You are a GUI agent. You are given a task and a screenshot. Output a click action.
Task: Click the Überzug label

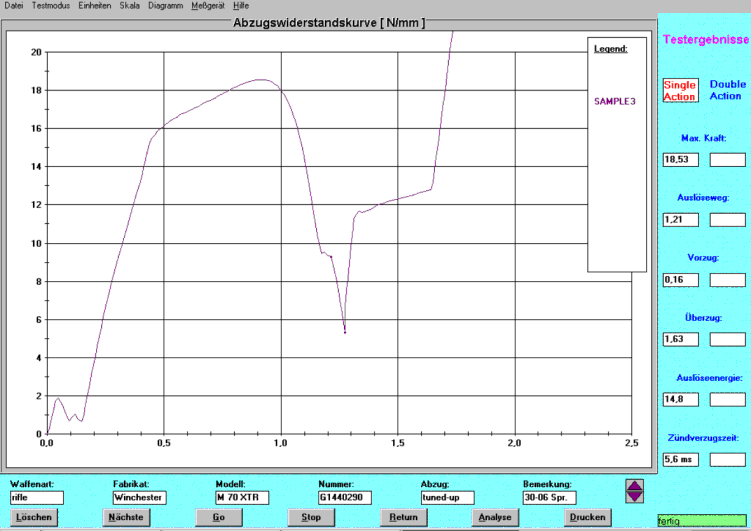click(x=703, y=317)
